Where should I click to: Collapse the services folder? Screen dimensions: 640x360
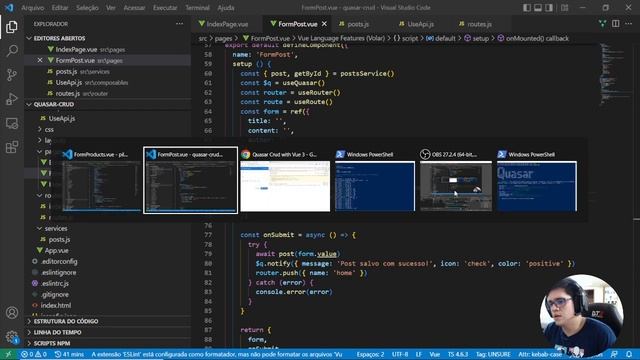click(56, 229)
